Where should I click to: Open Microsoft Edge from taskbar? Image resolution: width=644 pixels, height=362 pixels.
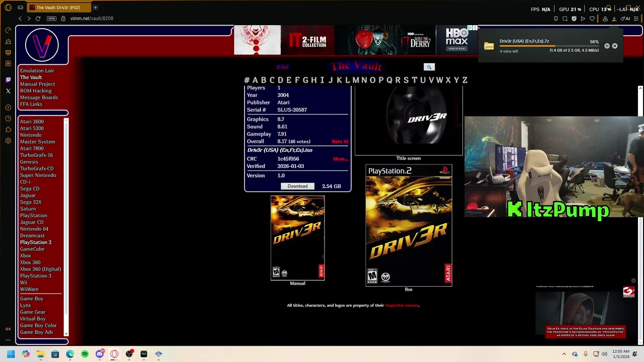70,354
